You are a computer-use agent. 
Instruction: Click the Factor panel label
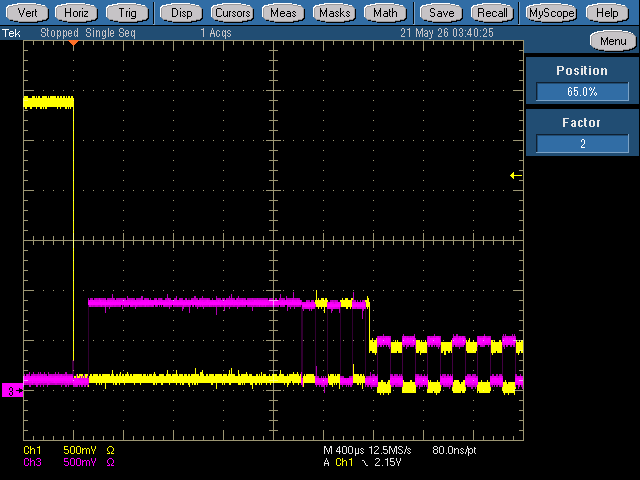pos(582,122)
